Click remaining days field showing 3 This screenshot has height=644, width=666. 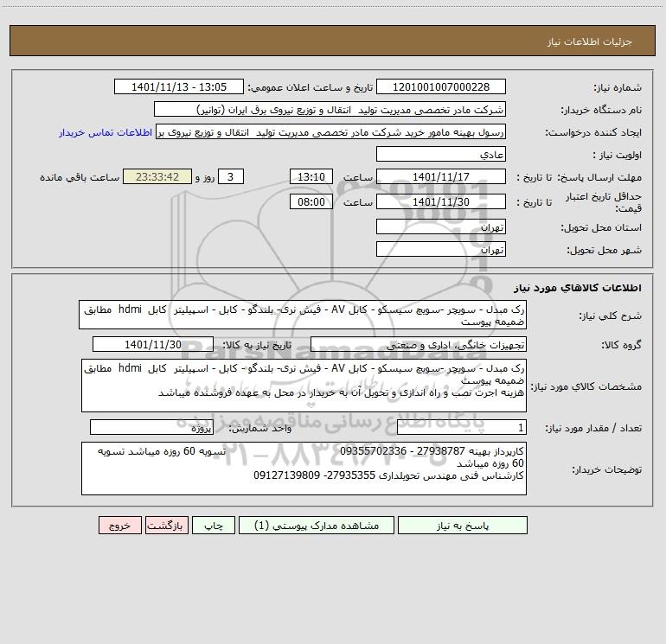pos(231,176)
